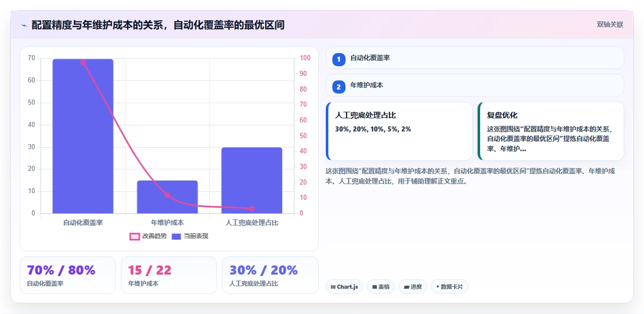Click the number 1 badge for 自动化覆盖率
This screenshot has width=644, height=314.
[x=339, y=59]
